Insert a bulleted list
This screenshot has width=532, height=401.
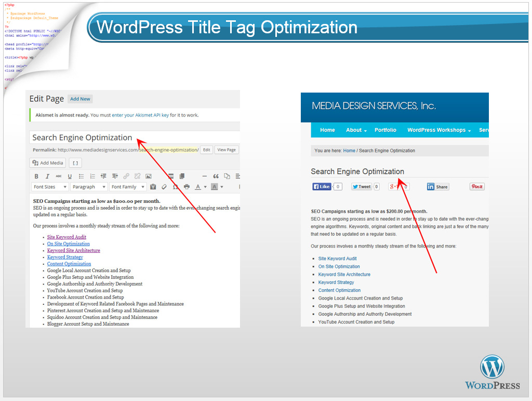pos(81,176)
